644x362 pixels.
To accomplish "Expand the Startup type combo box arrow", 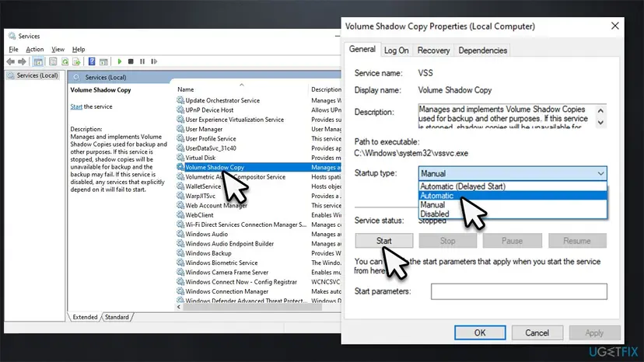I will coord(600,173).
